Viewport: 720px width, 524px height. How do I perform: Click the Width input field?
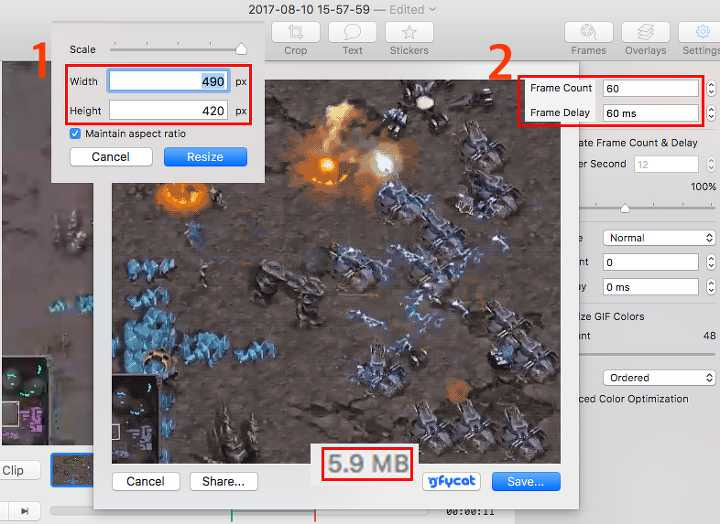tap(169, 81)
